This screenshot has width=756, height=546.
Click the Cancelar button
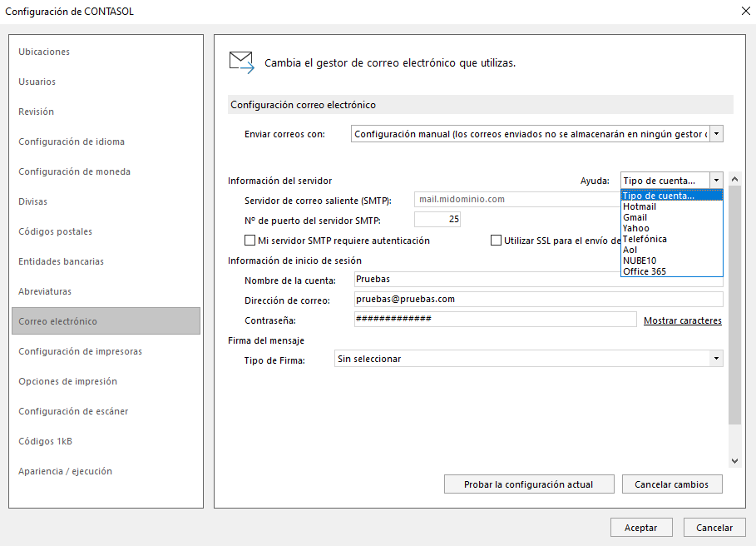[x=714, y=527]
